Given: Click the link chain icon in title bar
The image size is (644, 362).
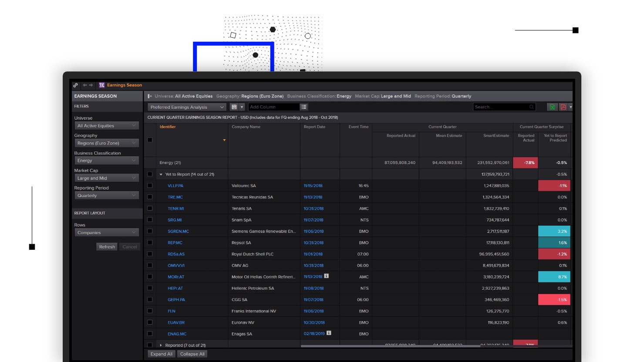Looking at the screenshot, I should coord(76,85).
